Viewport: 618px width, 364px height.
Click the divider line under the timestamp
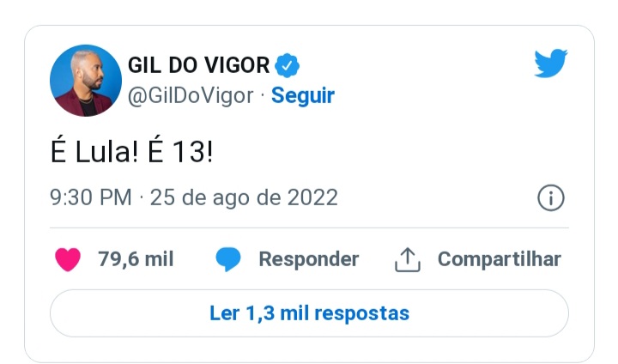click(309, 227)
